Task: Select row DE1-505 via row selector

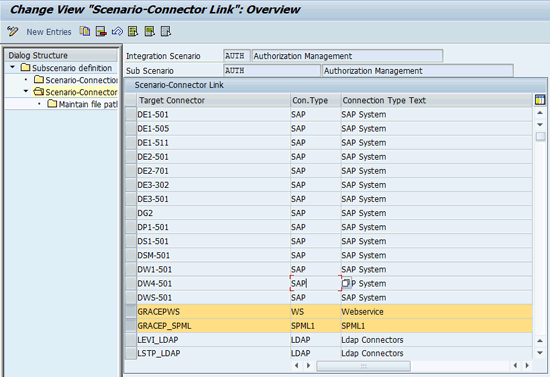Action: tap(131, 129)
